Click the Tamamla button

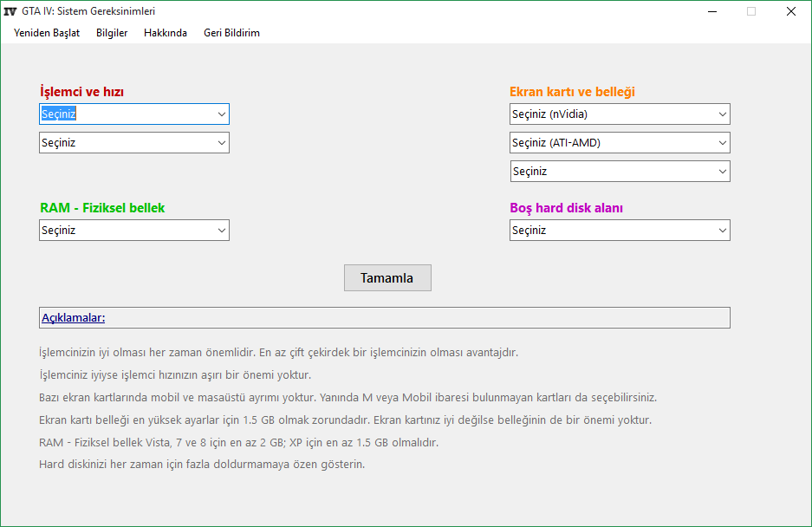click(x=387, y=277)
